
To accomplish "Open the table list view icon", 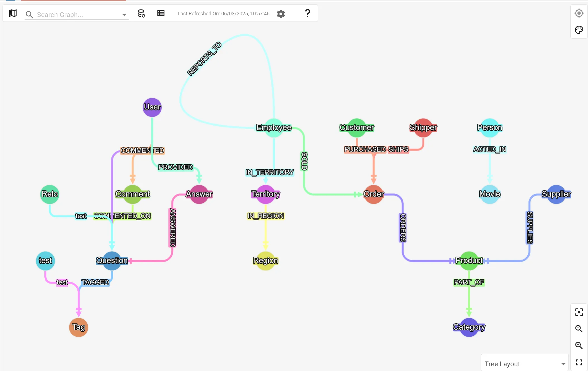I will coord(161,13).
